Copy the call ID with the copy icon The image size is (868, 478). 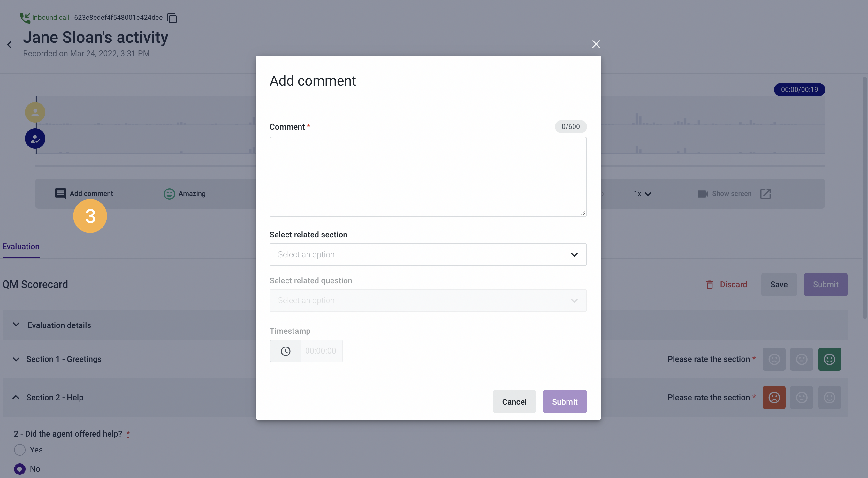tap(172, 18)
